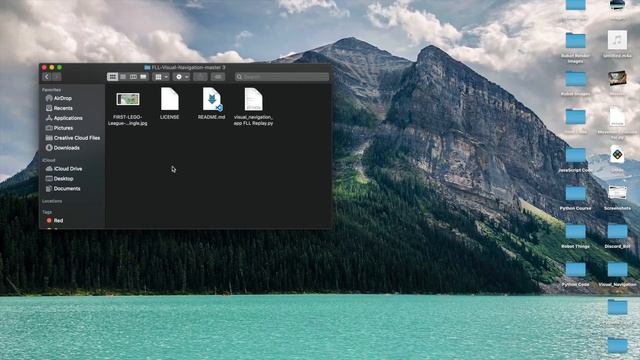Viewport: 640px width, 360px height.
Task: Zoom the Finder window with green button
Action: click(x=60, y=67)
